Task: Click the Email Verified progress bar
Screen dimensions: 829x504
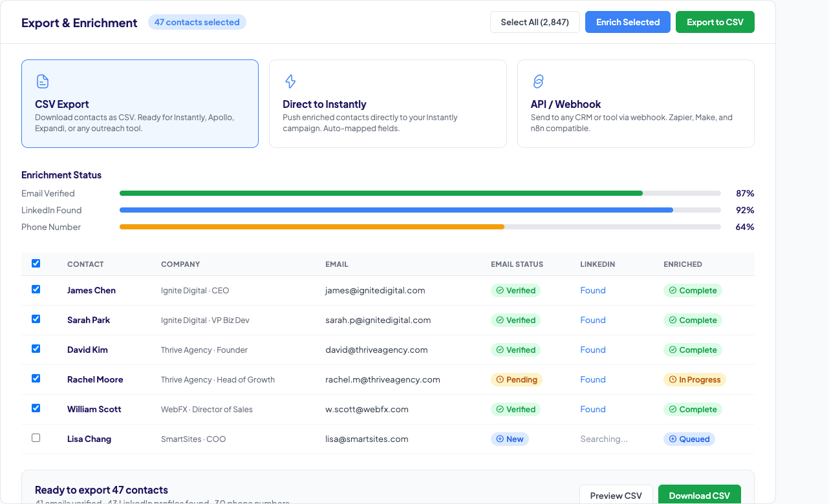Action: (x=420, y=193)
